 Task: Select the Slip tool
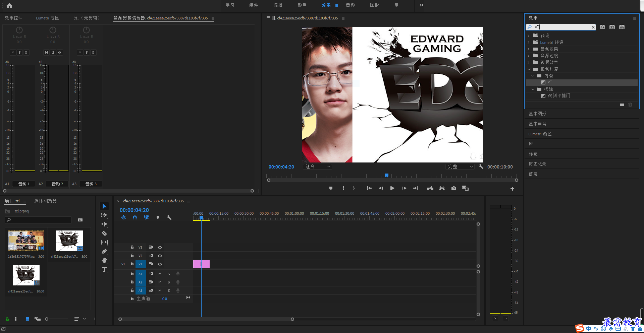104,242
